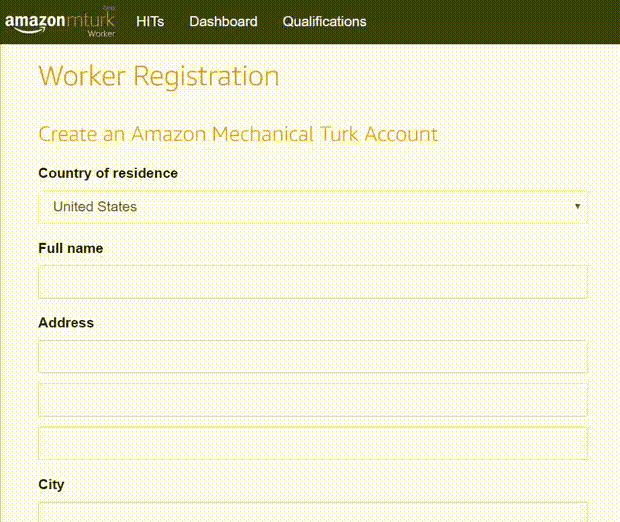The image size is (620, 522).
Task: Focus the Full name text field
Action: click(312, 282)
